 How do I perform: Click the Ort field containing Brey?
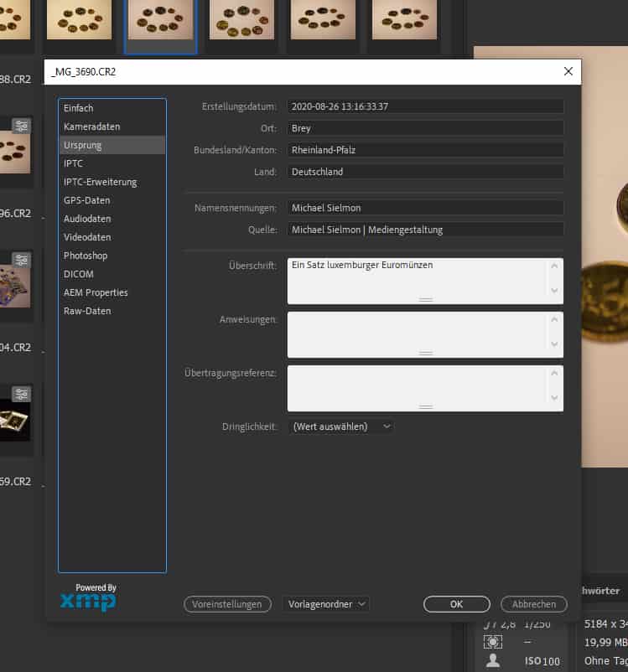click(x=425, y=128)
